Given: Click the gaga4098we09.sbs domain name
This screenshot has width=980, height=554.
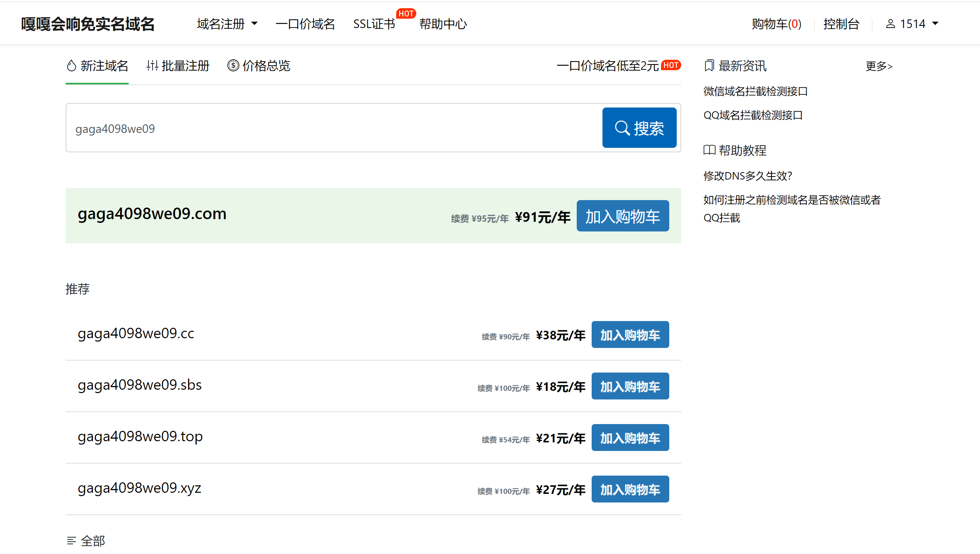Looking at the screenshot, I should point(140,385).
